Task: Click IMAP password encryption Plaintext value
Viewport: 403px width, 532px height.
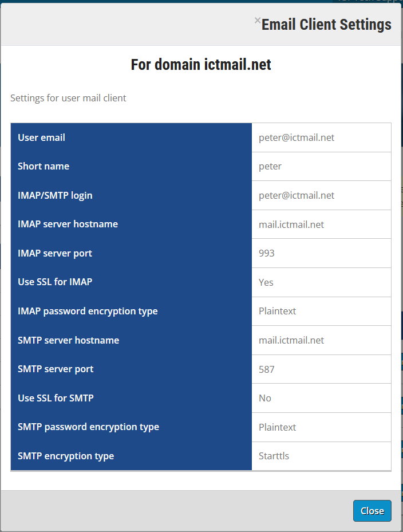Action: (278, 311)
